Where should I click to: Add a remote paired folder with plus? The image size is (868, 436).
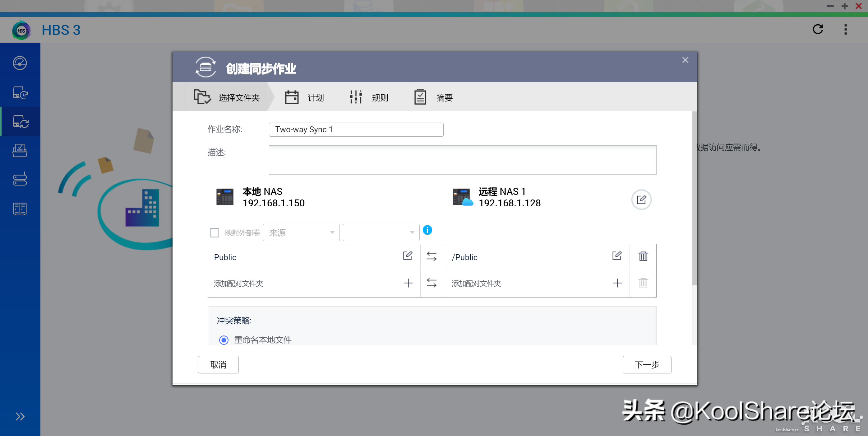[617, 283]
